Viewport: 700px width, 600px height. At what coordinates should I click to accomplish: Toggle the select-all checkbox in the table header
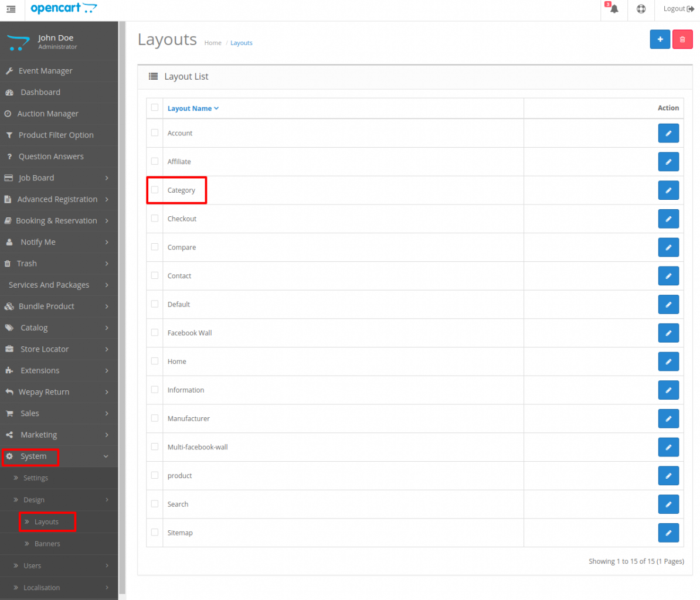click(x=154, y=107)
